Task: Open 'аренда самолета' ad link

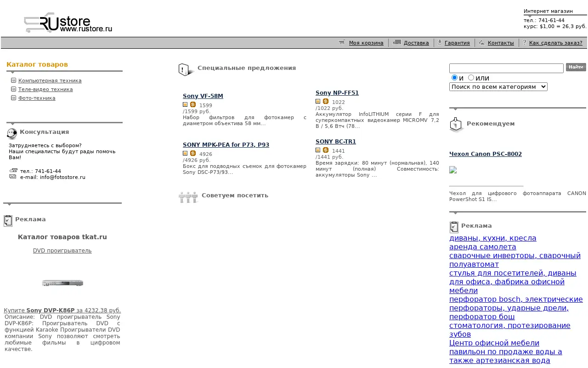Action: click(x=483, y=247)
